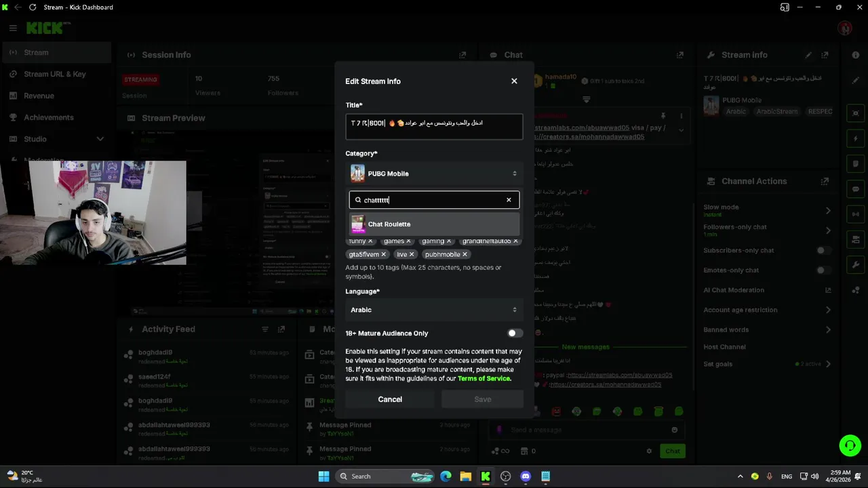Click the ArabicStream tag in Stream info

[777, 112]
